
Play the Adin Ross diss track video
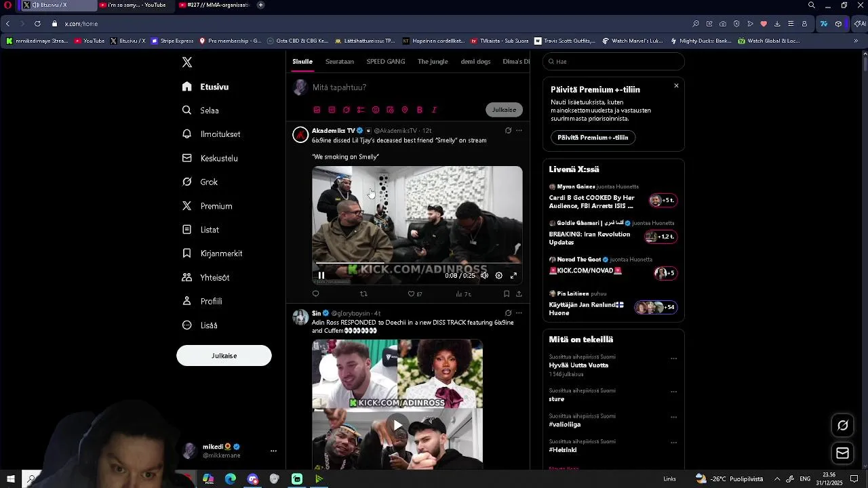(397, 425)
